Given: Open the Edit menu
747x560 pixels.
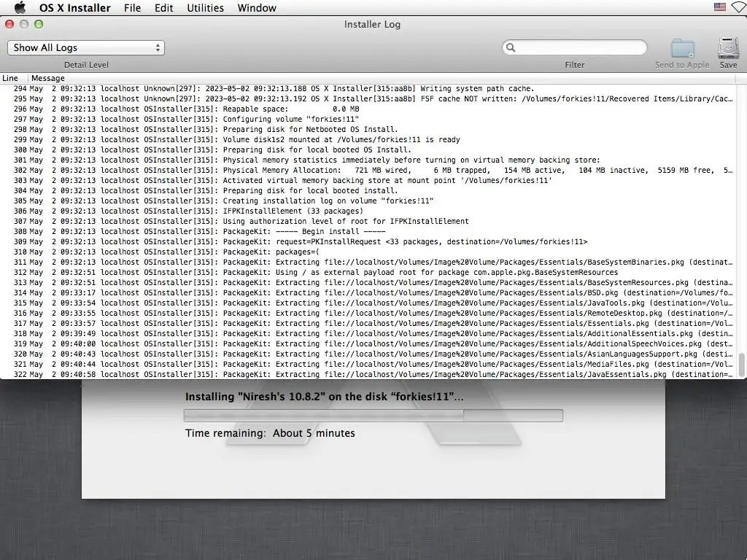Looking at the screenshot, I should tap(163, 8).
